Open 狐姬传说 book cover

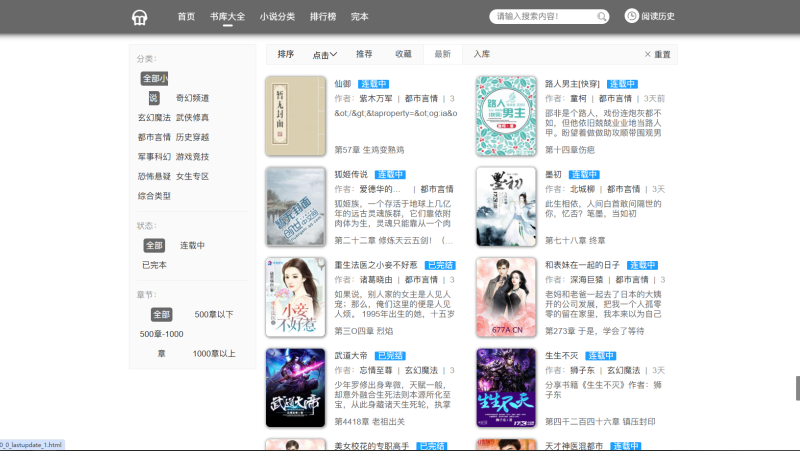[295, 207]
